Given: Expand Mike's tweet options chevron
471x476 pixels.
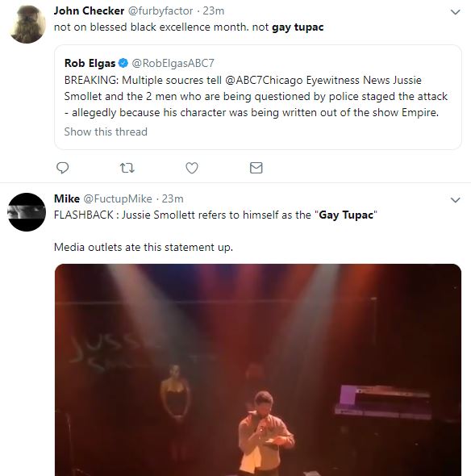Looking at the screenshot, I should point(455,200).
